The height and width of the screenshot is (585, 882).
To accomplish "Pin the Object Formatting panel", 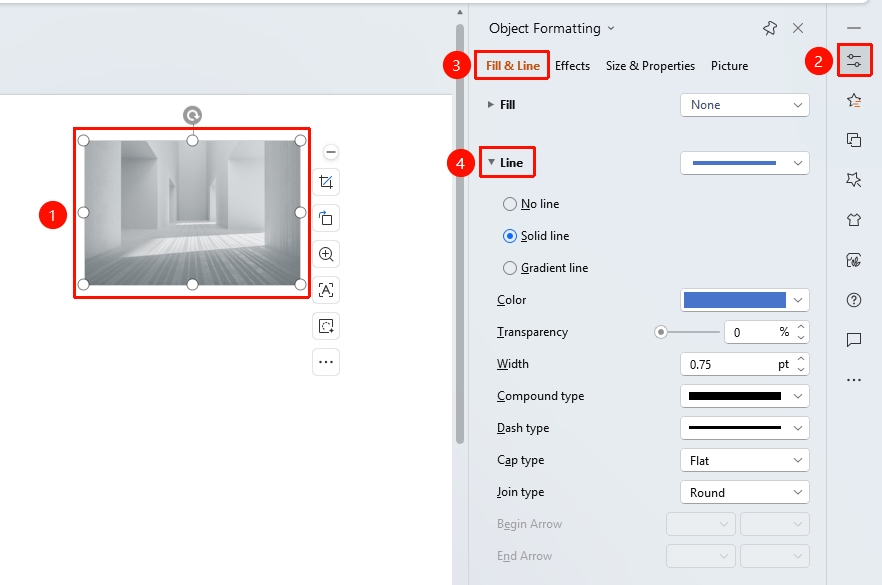I will pos(770,28).
